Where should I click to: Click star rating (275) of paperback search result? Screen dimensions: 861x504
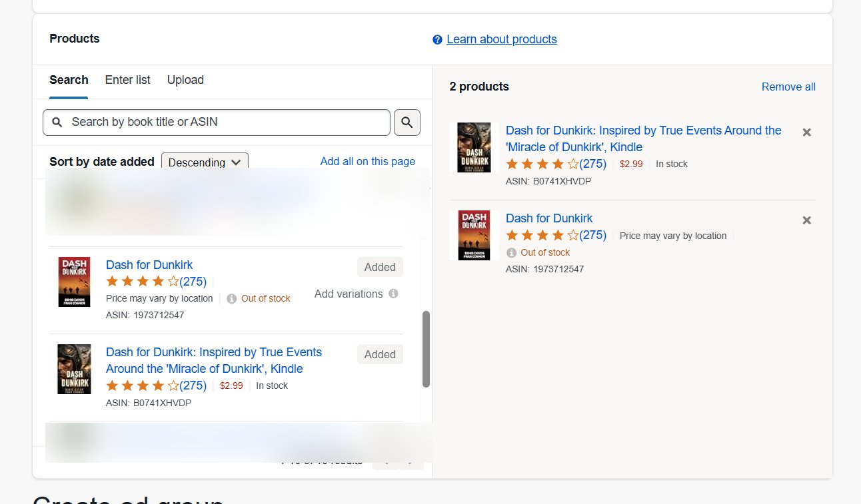click(x=157, y=281)
